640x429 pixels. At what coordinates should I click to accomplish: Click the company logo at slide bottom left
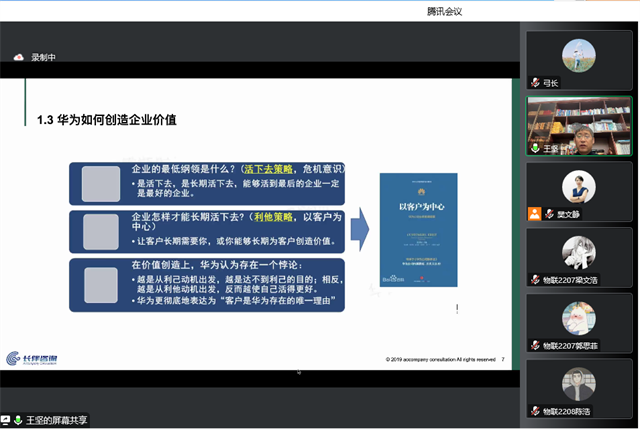coord(31,358)
